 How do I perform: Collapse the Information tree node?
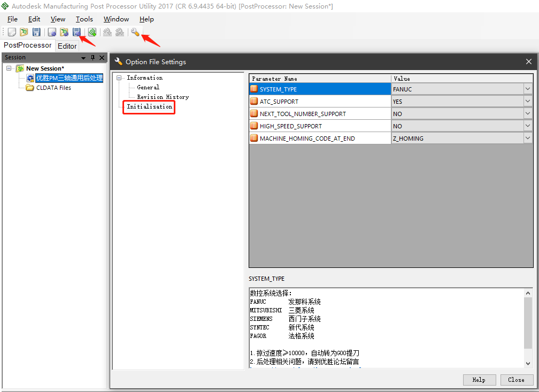(x=119, y=78)
